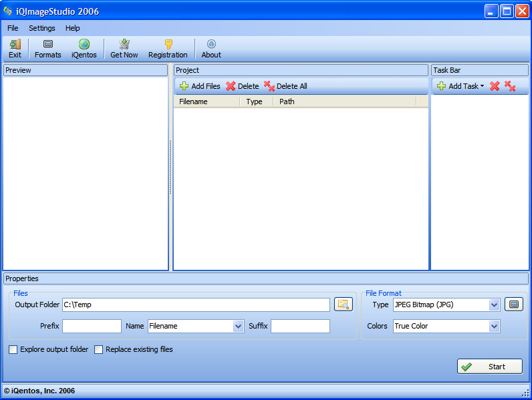This screenshot has height=400, width=532.
Task: Close the iQImageStudio window
Action: [522, 11]
